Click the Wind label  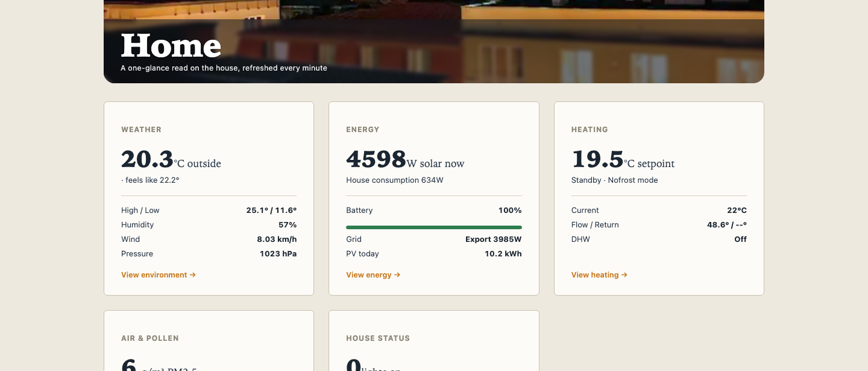[130, 239]
